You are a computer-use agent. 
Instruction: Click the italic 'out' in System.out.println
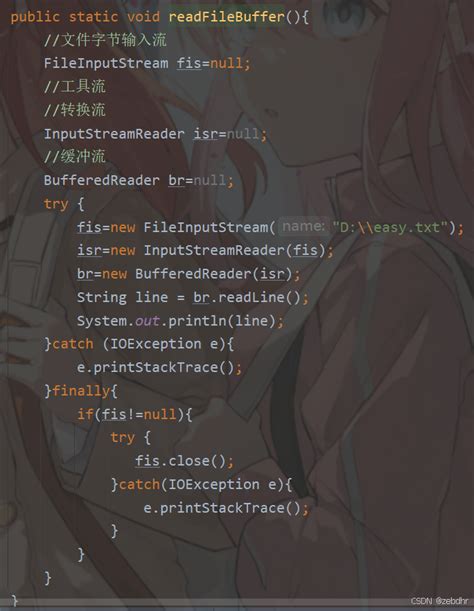(147, 321)
